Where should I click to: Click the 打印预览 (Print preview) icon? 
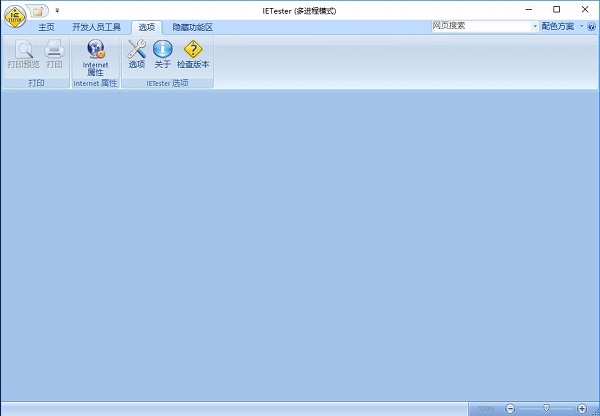[x=23, y=54]
